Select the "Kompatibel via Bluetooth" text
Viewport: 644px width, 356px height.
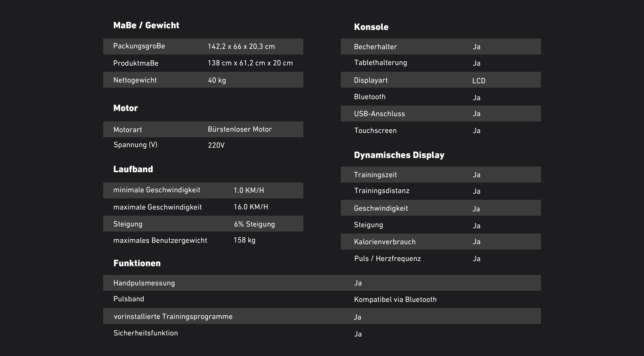point(395,299)
